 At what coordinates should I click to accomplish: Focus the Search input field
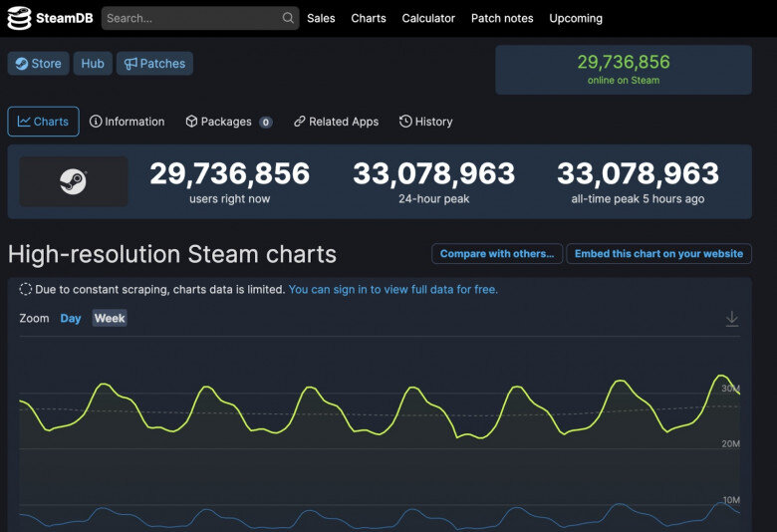(200, 18)
